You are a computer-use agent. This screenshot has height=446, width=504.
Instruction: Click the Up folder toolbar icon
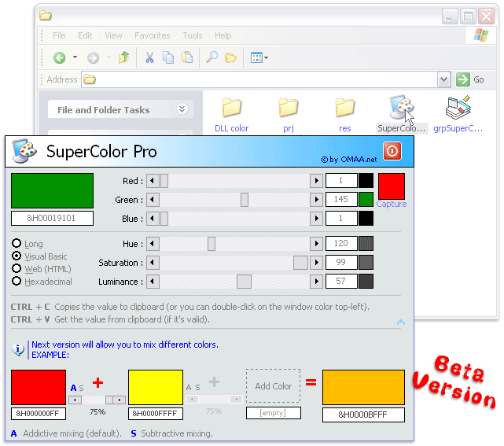(x=123, y=57)
